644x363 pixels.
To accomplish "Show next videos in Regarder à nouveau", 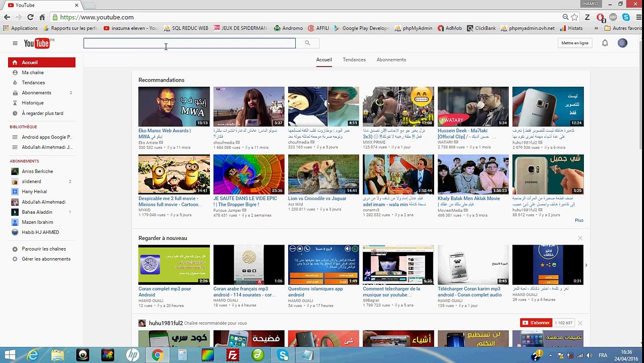I will (586, 265).
